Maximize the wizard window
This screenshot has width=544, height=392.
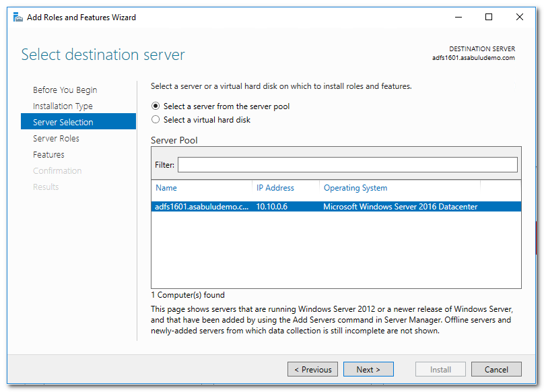[x=489, y=17]
